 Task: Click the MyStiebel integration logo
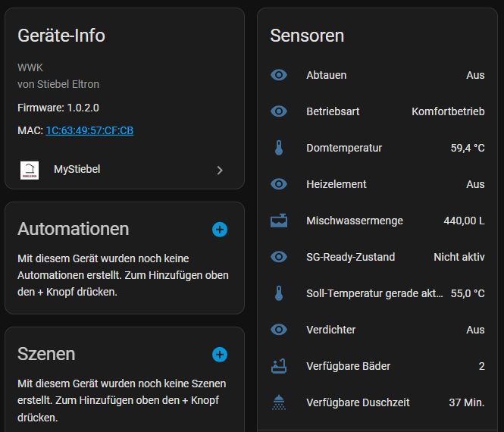click(x=30, y=170)
